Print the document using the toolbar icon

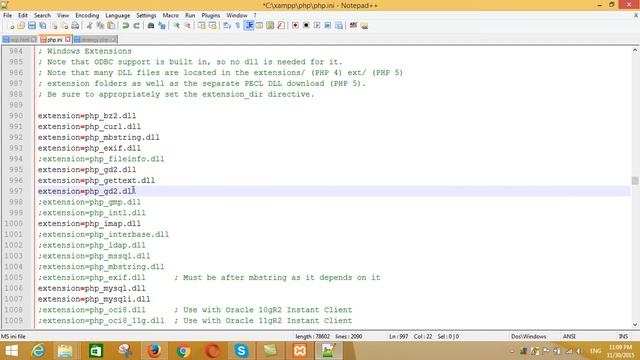tap(75, 26)
